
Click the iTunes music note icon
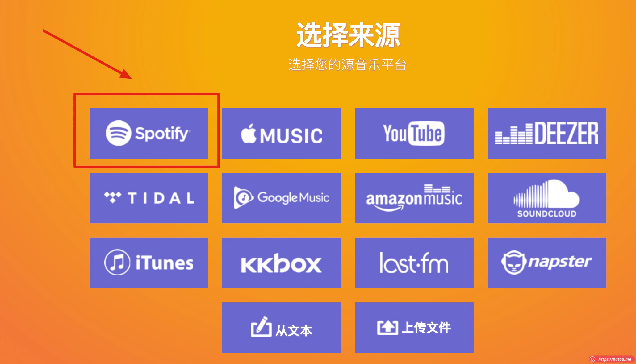117,262
